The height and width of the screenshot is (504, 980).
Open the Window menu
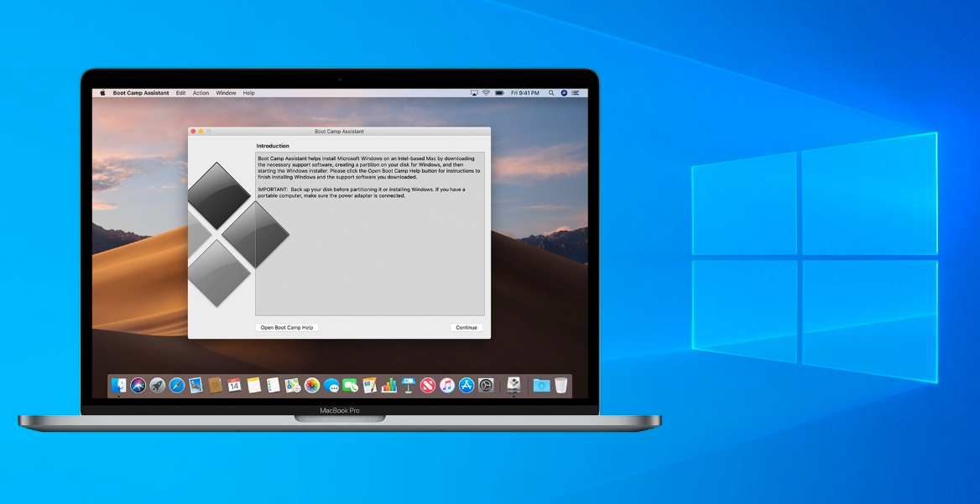tap(226, 93)
